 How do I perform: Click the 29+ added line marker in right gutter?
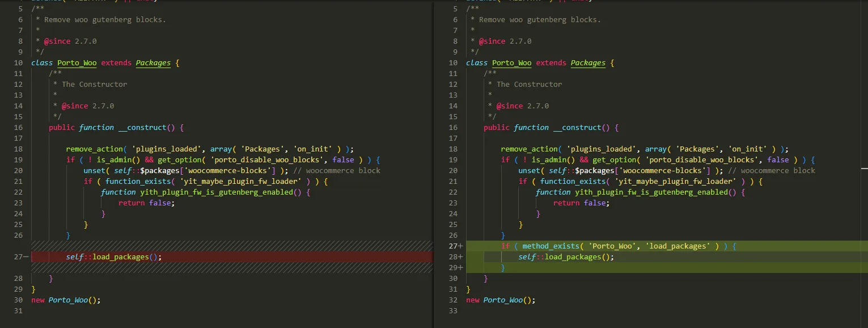[x=456, y=267]
